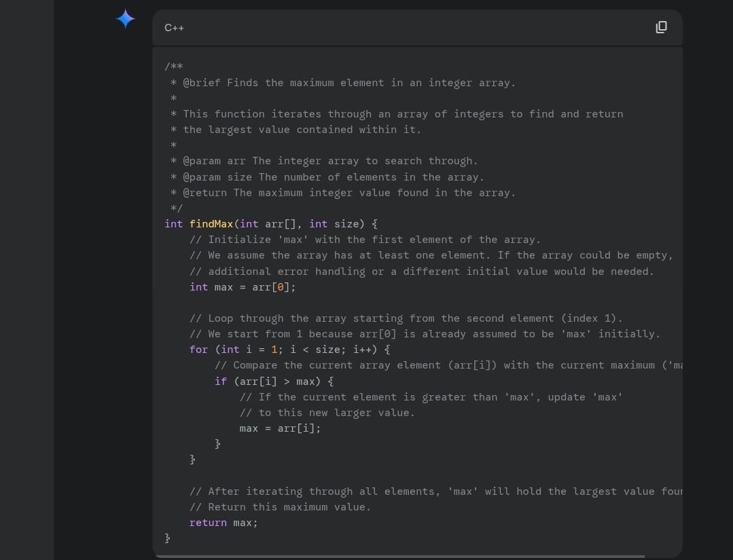
Task: Click the blue Gemini sparkle icon
Action: (x=126, y=19)
